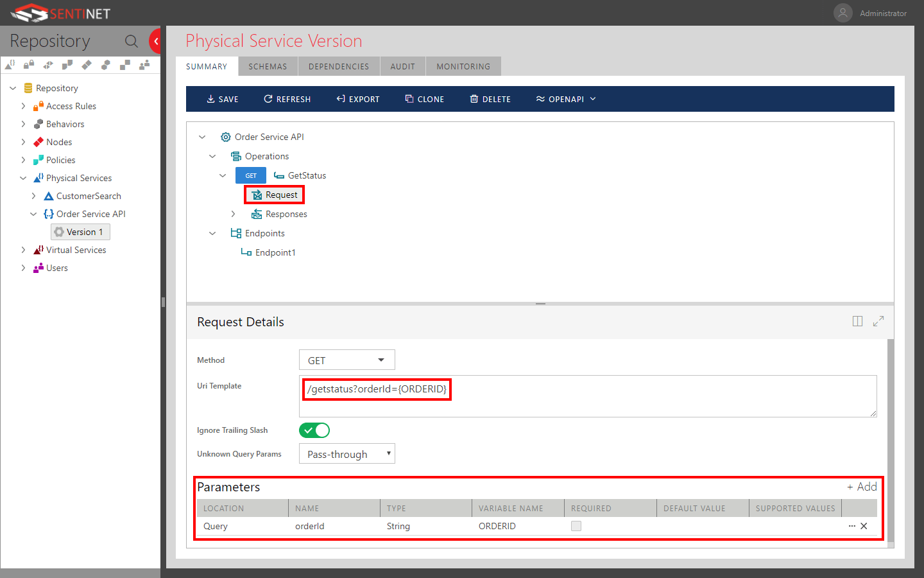
Task: Click the Repository database icon in the tree
Action: (28, 88)
